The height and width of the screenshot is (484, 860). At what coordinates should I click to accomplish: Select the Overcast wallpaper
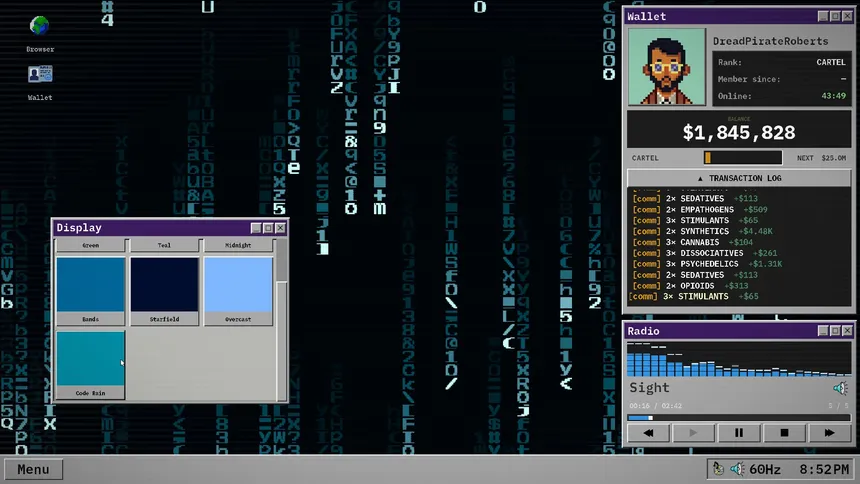238,291
